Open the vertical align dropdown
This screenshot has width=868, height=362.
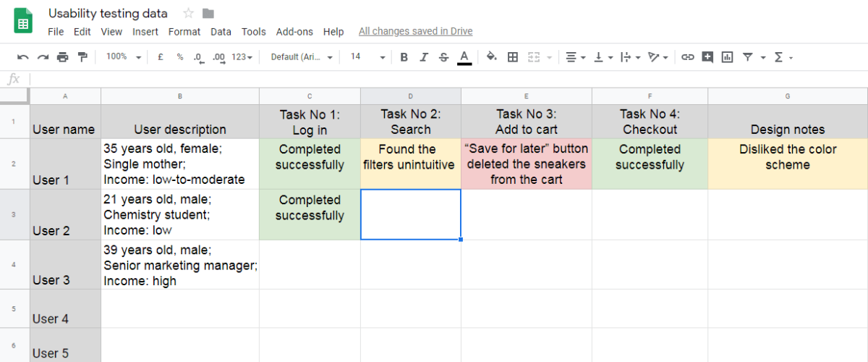[603, 56]
